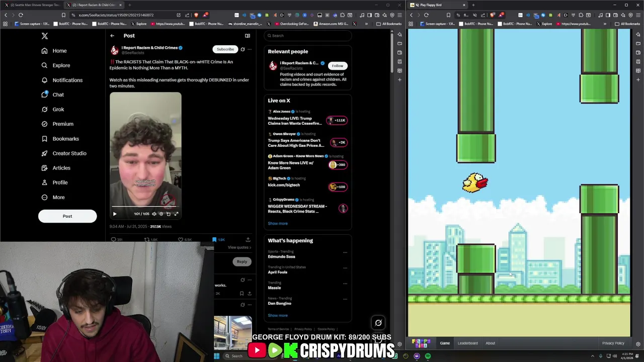Like the post with the heart icon
Screen dimensions: 644x362
coord(181,240)
